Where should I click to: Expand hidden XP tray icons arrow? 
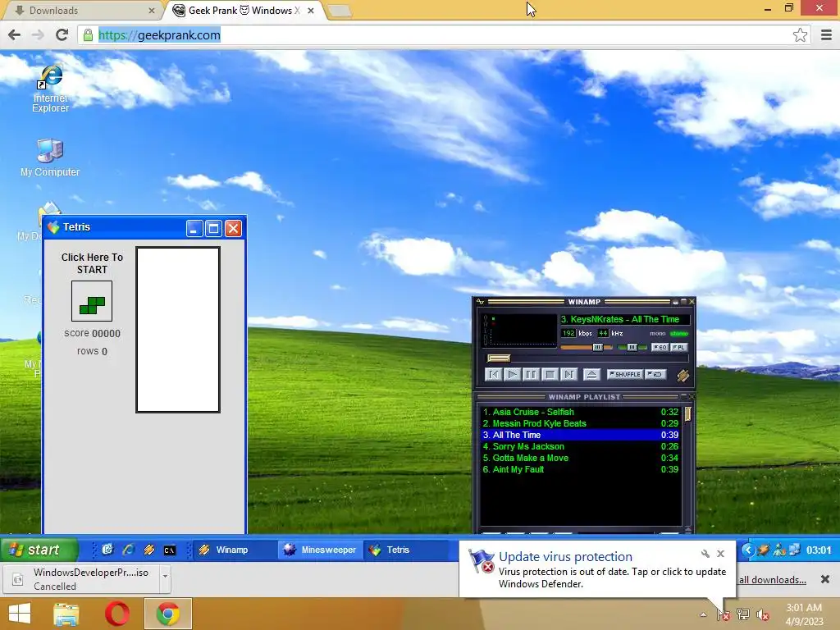(748, 550)
